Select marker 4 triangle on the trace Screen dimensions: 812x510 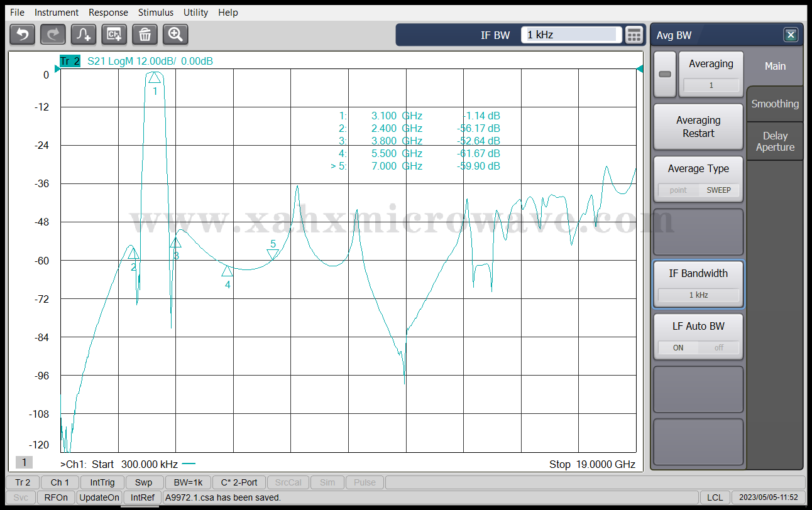pos(227,271)
